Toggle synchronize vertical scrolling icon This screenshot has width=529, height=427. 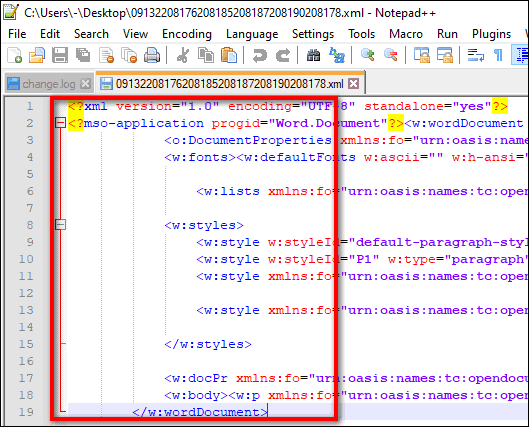(422, 55)
